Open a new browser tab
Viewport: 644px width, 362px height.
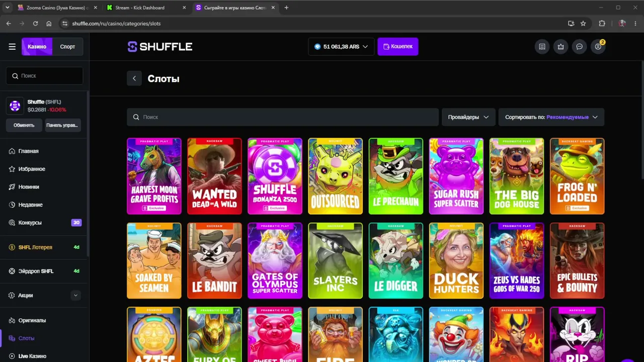286,8
